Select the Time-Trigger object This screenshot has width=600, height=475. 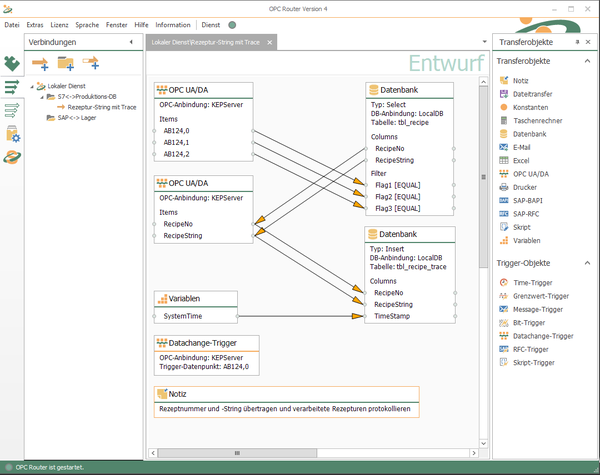coord(526,282)
